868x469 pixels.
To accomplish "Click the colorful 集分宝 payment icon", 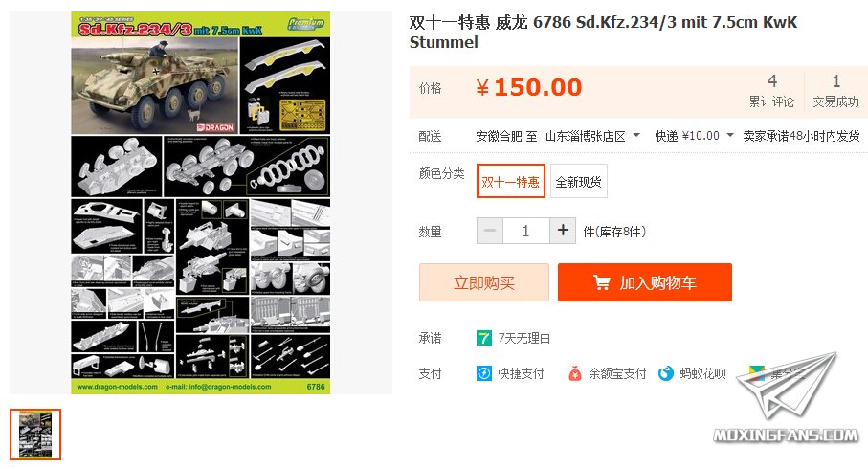I will click(756, 372).
